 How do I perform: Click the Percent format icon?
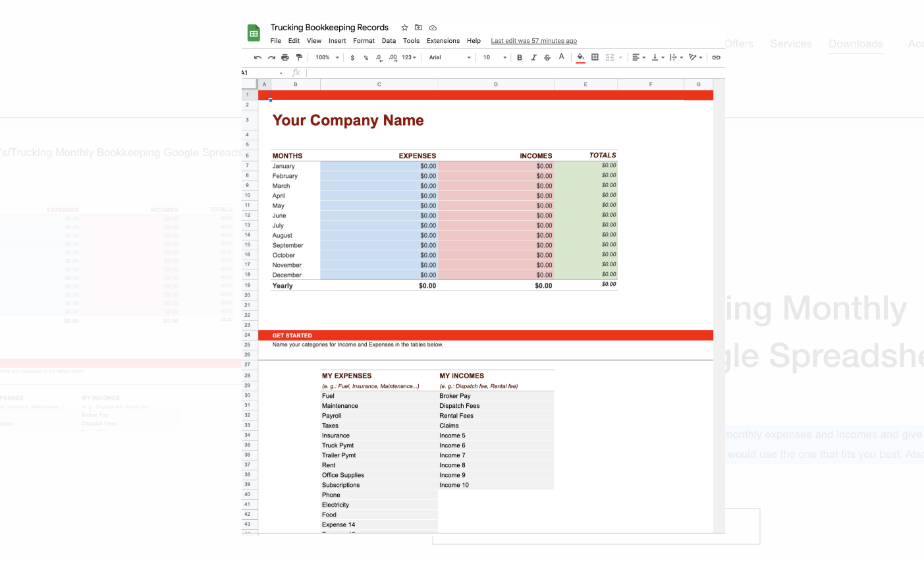point(366,57)
